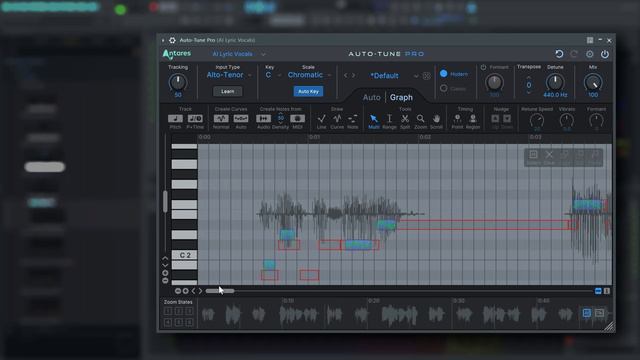Adjust the Detune knob
The height and width of the screenshot is (360, 640).
pyautogui.click(x=555, y=82)
